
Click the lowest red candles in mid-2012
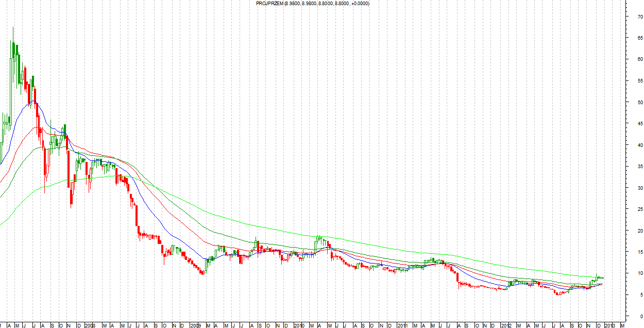pos(558,293)
